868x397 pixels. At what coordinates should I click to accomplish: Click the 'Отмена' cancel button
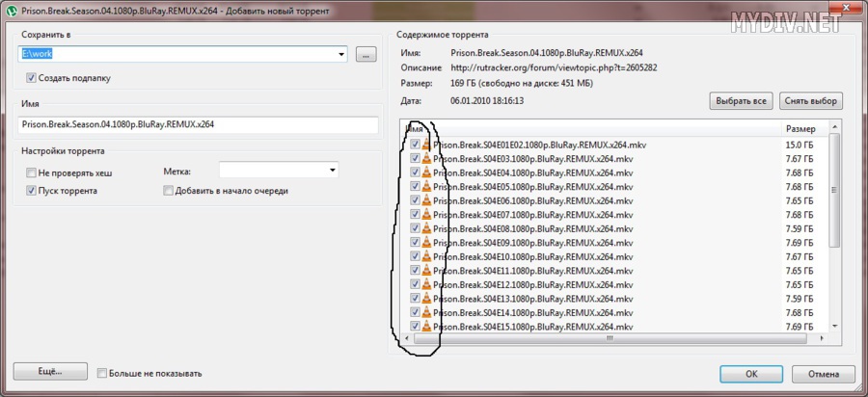(824, 374)
